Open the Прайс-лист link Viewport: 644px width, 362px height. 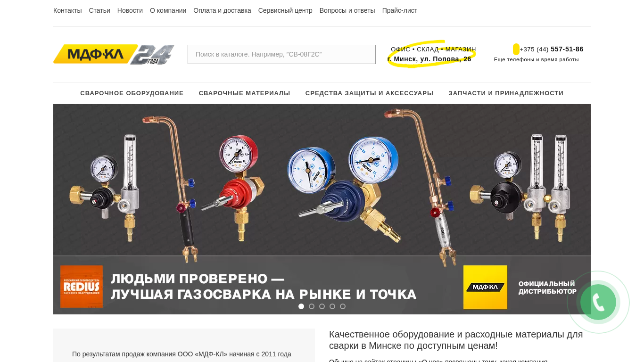click(x=400, y=10)
